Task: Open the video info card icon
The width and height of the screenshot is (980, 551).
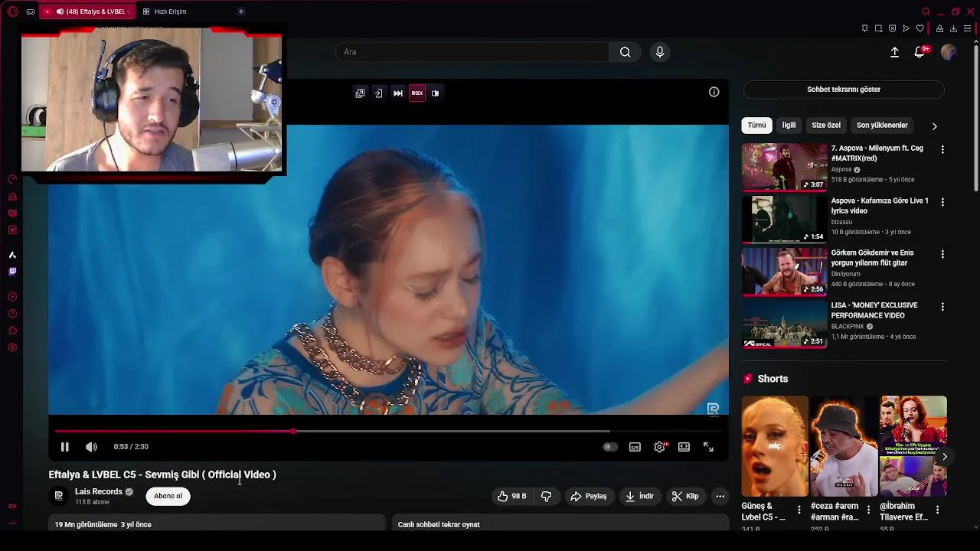Action: point(714,92)
